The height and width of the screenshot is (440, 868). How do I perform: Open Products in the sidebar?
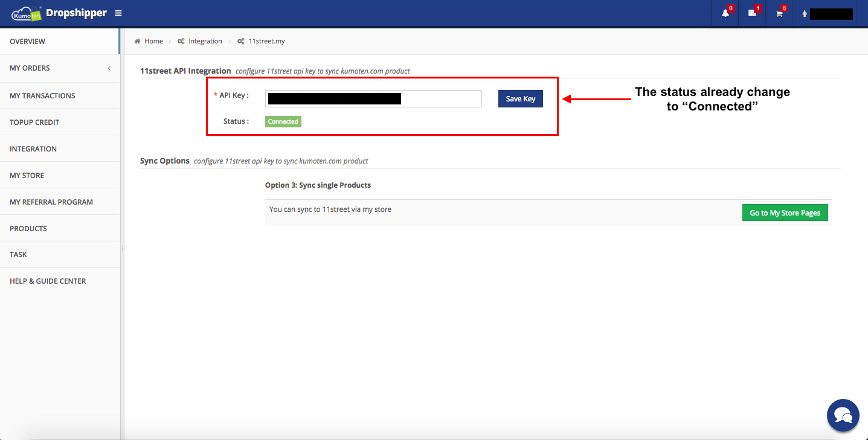pyautogui.click(x=60, y=228)
